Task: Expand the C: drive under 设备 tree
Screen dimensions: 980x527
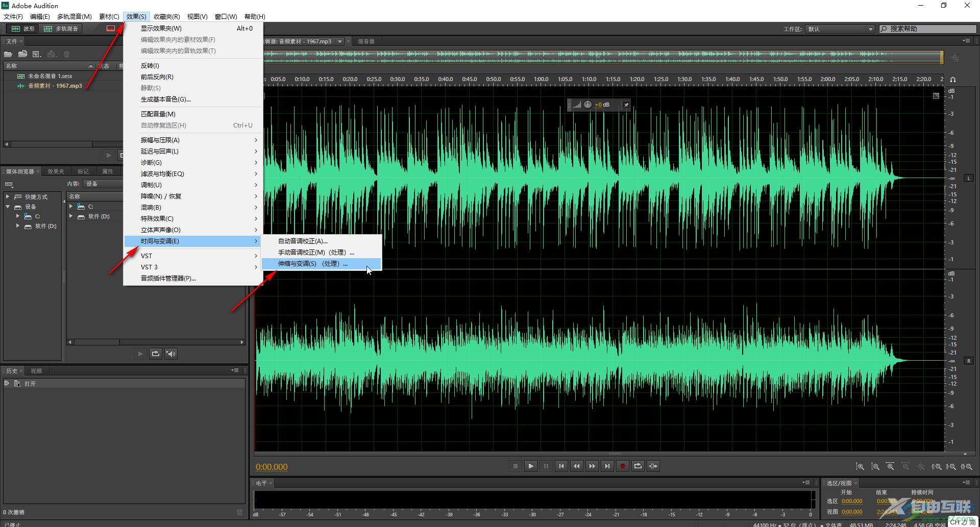Action: pos(18,216)
